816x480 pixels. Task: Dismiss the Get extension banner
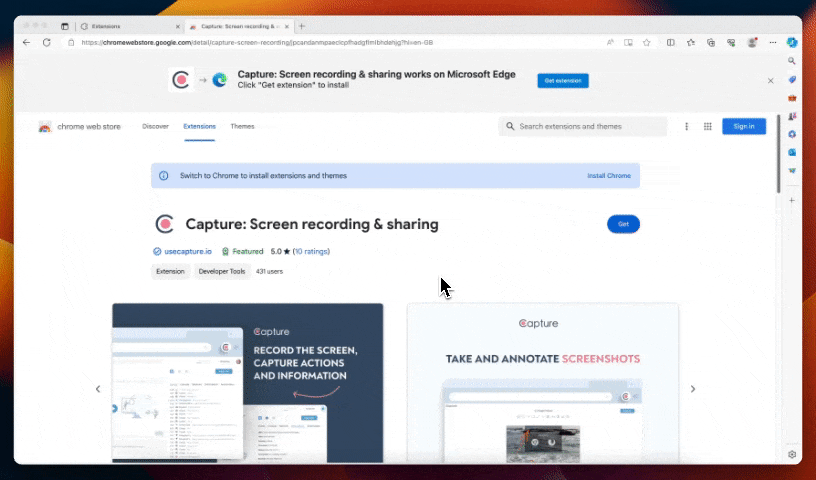pos(770,80)
